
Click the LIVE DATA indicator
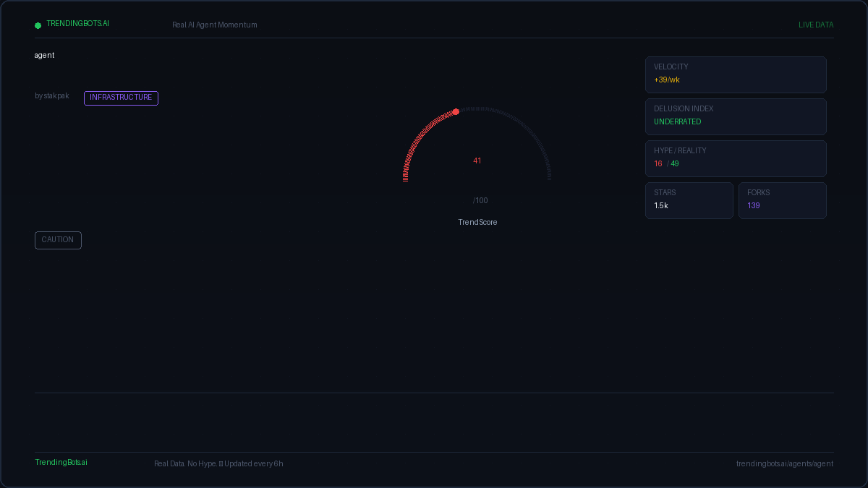pyautogui.click(x=816, y=25)
